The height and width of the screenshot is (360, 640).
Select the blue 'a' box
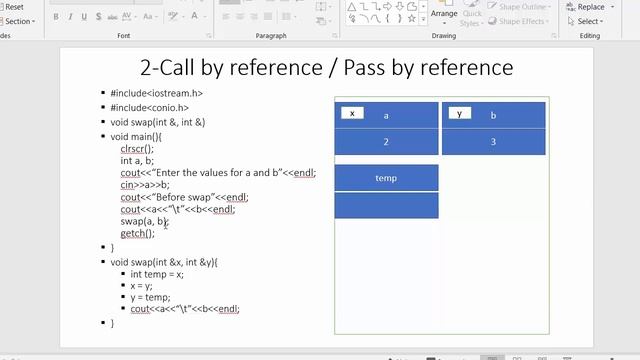[386, 116]
